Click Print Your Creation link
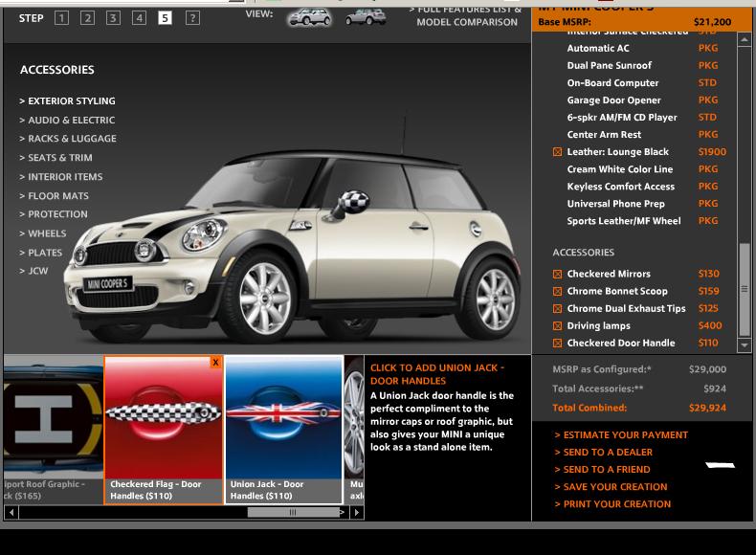Image resolution: width=756 pixels, height=555 pixels. 612,504
